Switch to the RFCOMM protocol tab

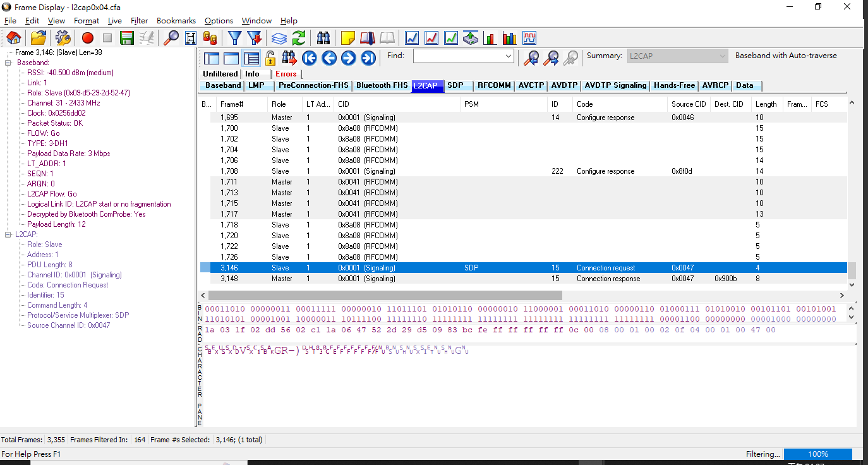(494, 85)
